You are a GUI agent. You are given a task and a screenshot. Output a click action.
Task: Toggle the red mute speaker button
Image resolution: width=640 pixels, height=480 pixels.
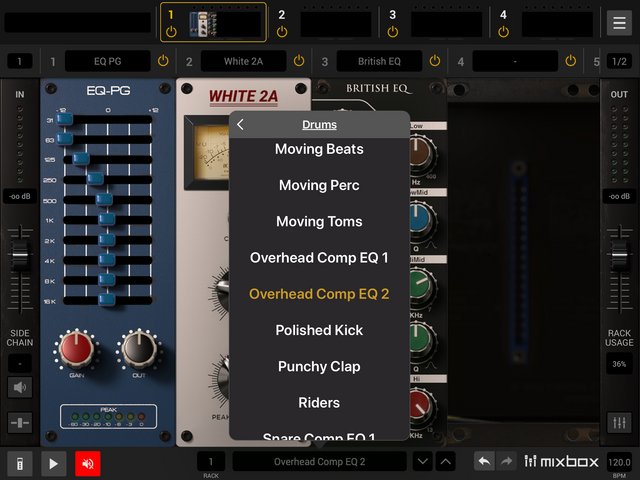pos(88,464)
